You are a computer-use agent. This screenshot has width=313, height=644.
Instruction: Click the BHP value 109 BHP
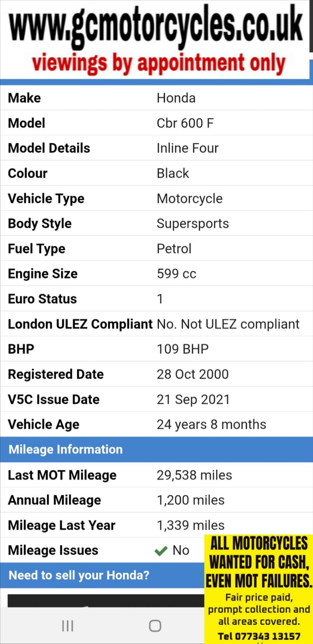183,349
